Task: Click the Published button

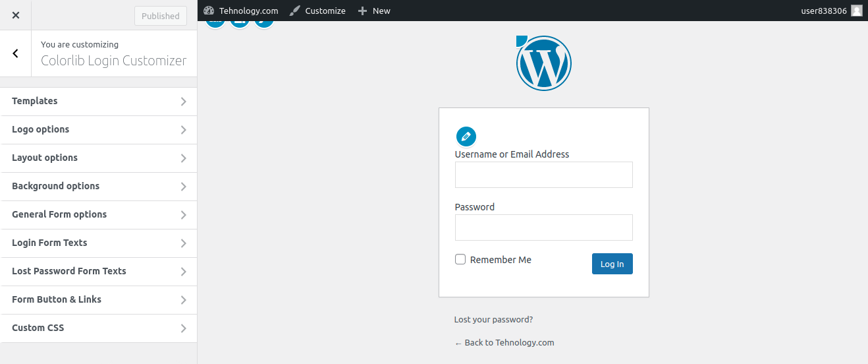Action: tap(161, 16)
